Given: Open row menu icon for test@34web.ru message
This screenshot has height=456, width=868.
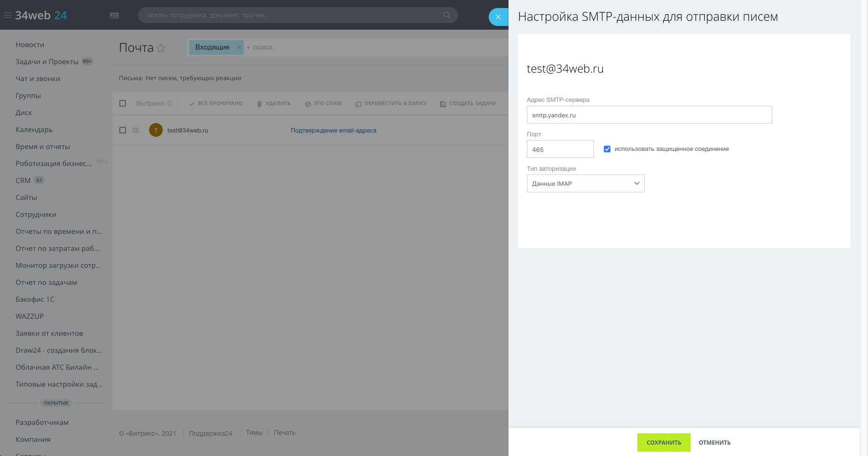Looking at the screenshot, I should pyautogui.click(x=136, y=130).
